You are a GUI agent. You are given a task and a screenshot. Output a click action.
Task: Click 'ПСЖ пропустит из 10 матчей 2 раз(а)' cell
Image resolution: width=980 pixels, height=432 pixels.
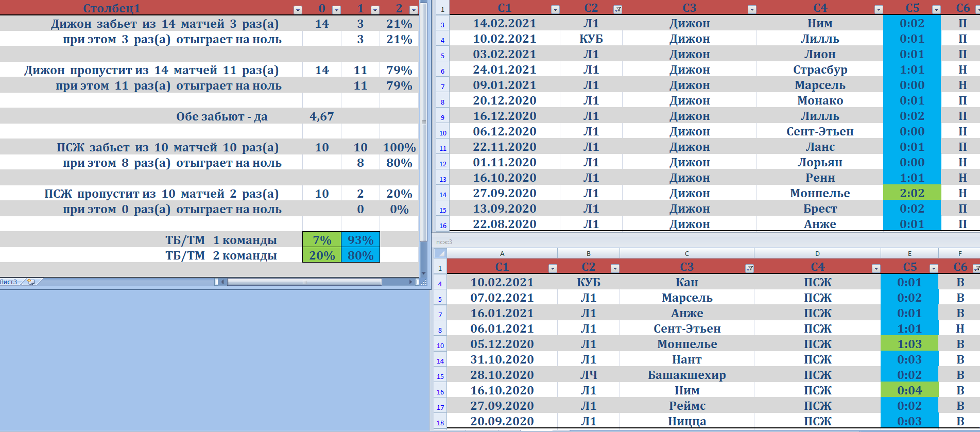click(151, 193)
